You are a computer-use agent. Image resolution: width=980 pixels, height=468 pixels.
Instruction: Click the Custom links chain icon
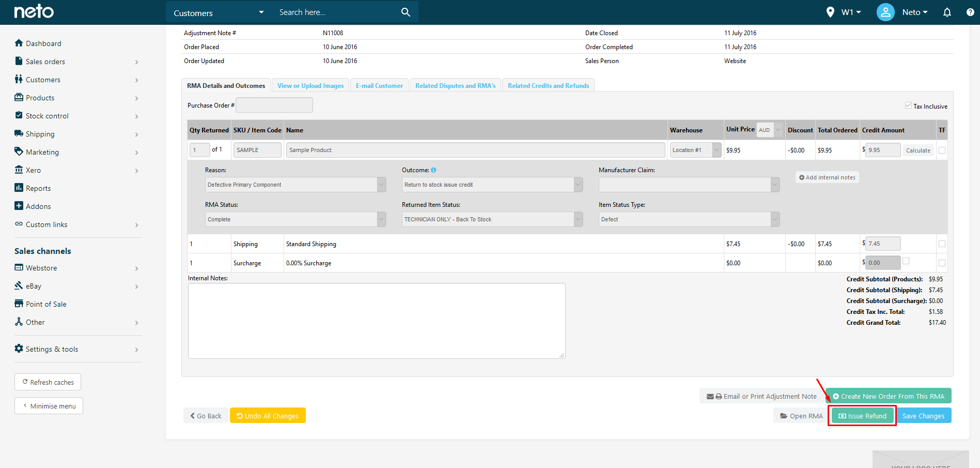pos(19,224)
